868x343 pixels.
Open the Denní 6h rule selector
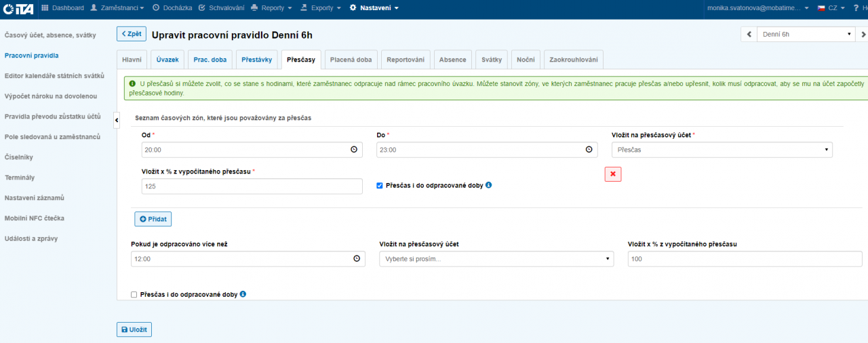pos(807,34)
